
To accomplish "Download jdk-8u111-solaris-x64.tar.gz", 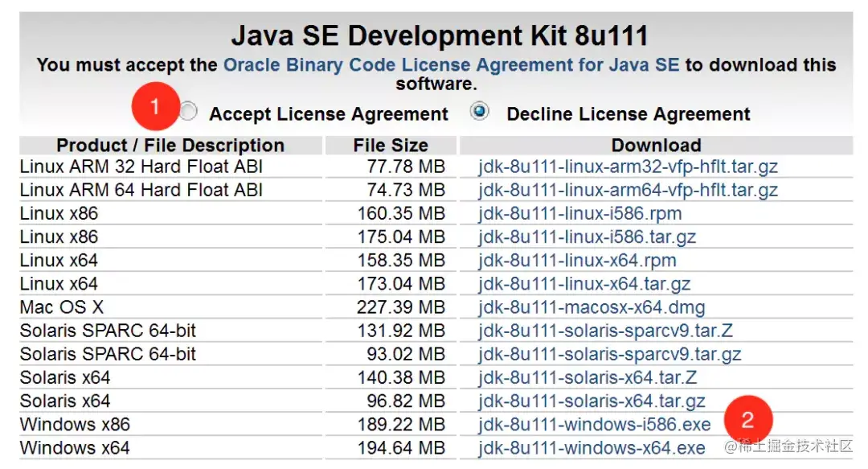I will pyautogui.click(x=592, y=401).
